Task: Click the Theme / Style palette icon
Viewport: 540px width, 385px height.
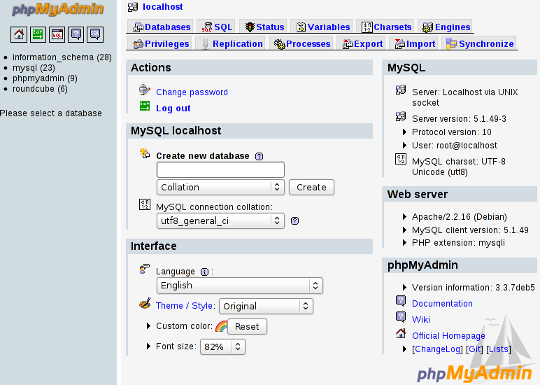Action: [x=145, y=303]
